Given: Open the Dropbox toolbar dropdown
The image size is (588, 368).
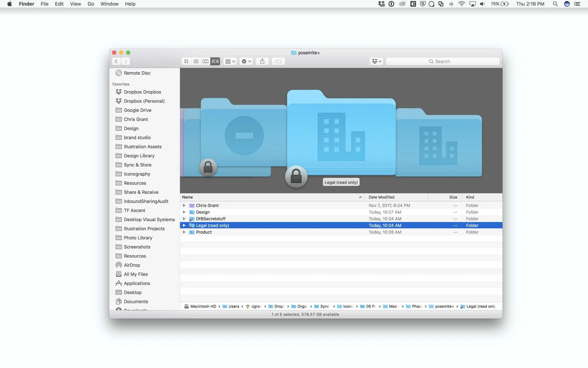Looking at the screenshot, I should coord(376,61).
